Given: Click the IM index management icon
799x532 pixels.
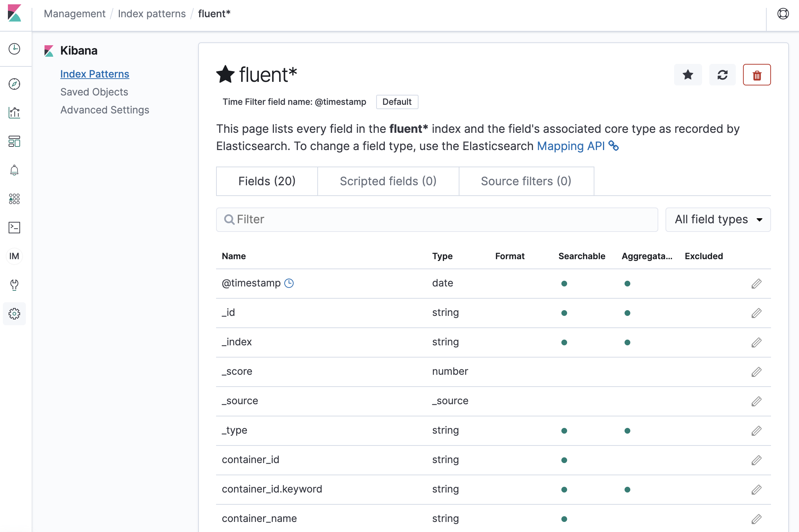Looking at the screenshot, I should pyautogui.click(x=14, y=256).
